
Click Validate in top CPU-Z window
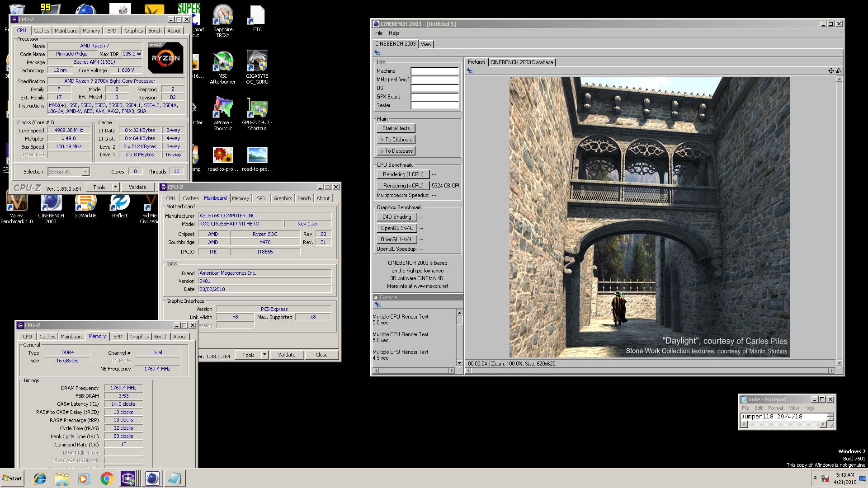coord(137,187)
